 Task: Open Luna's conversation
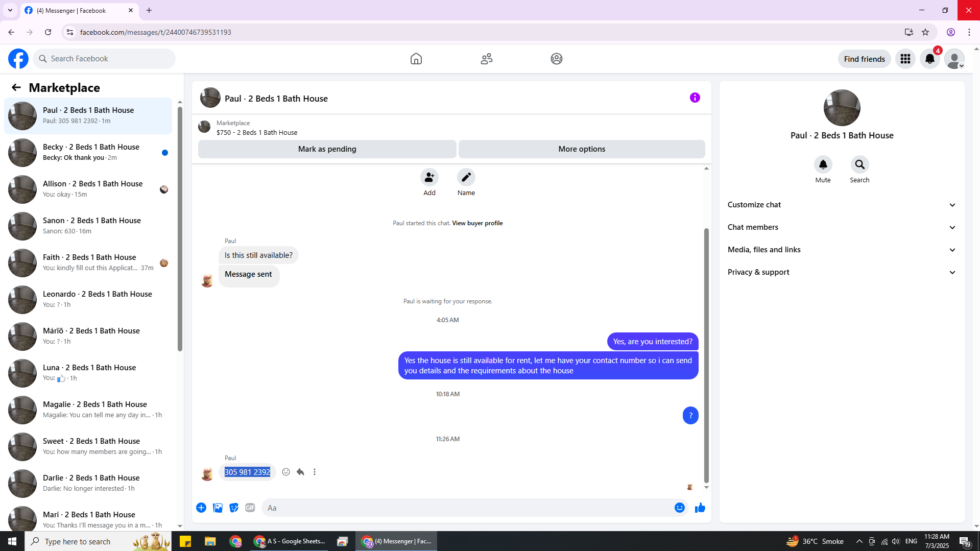[x=88, y=373]
